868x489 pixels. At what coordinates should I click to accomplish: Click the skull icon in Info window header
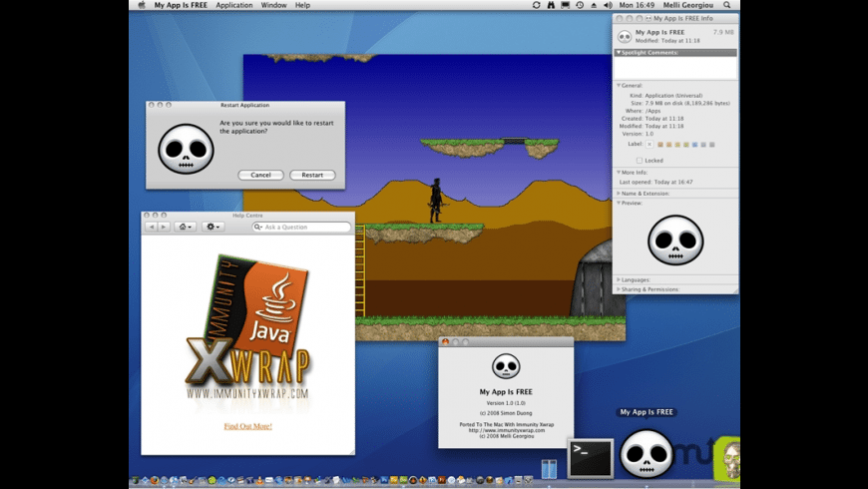(625, 37)
